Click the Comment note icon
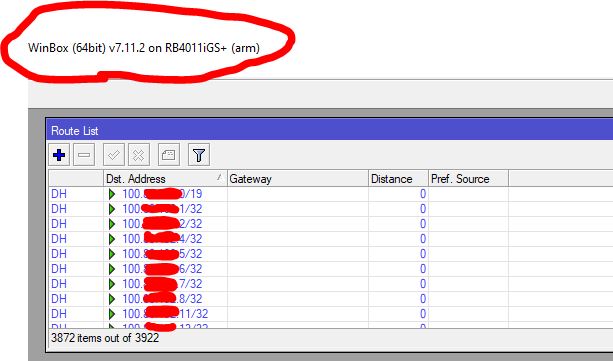Screen dimensions: 613x361 168,155
